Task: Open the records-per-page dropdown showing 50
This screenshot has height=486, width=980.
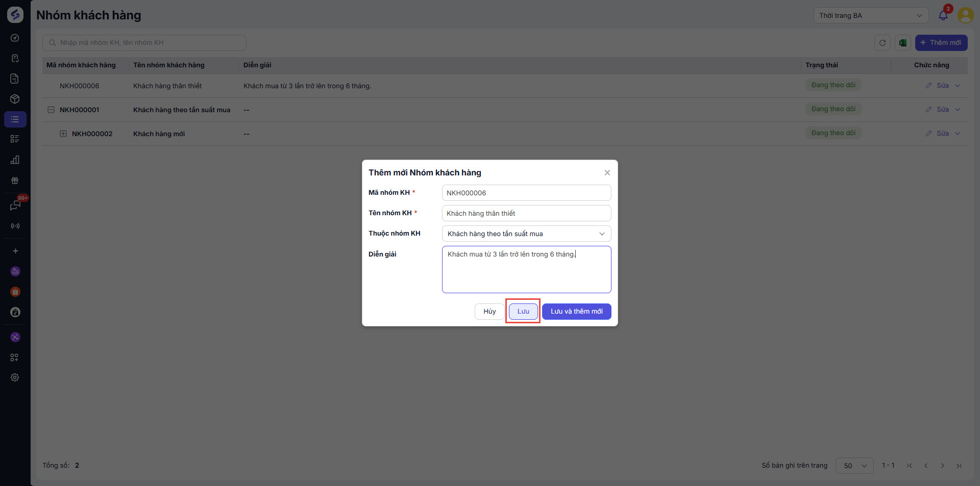Action: (854, 466)
